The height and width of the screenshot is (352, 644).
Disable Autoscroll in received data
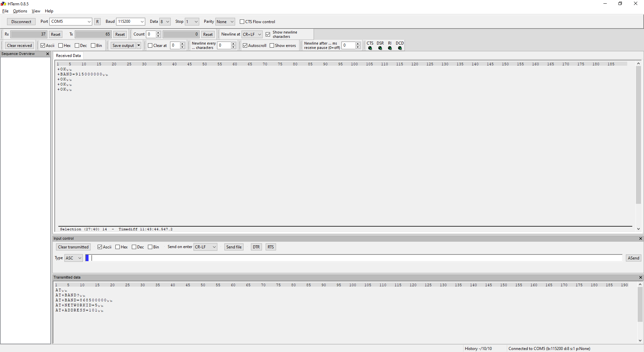(x=245, y=45)
